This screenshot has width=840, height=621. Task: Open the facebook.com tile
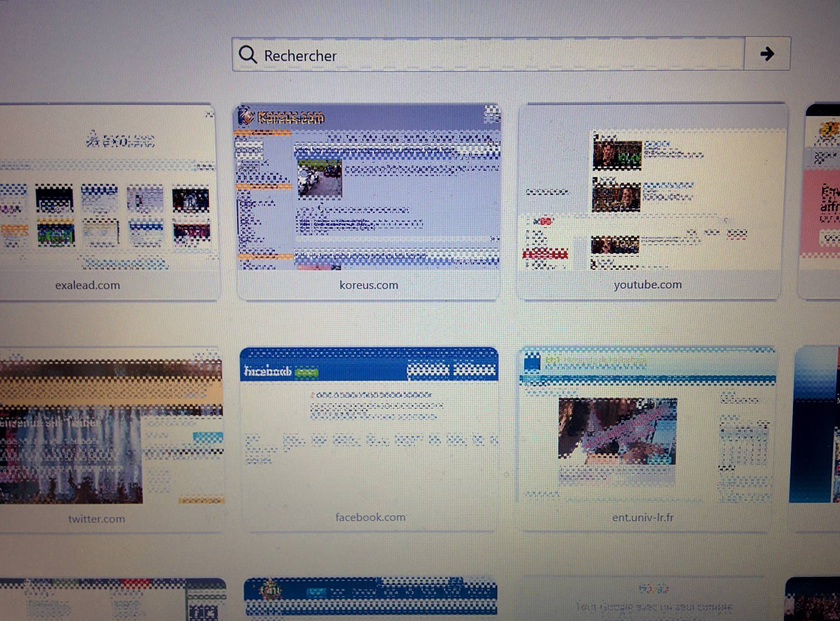coord(369,439)
